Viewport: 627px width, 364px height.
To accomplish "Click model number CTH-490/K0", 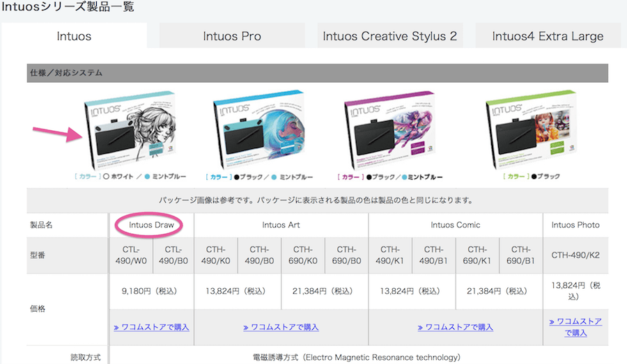I will pos(215,255).
